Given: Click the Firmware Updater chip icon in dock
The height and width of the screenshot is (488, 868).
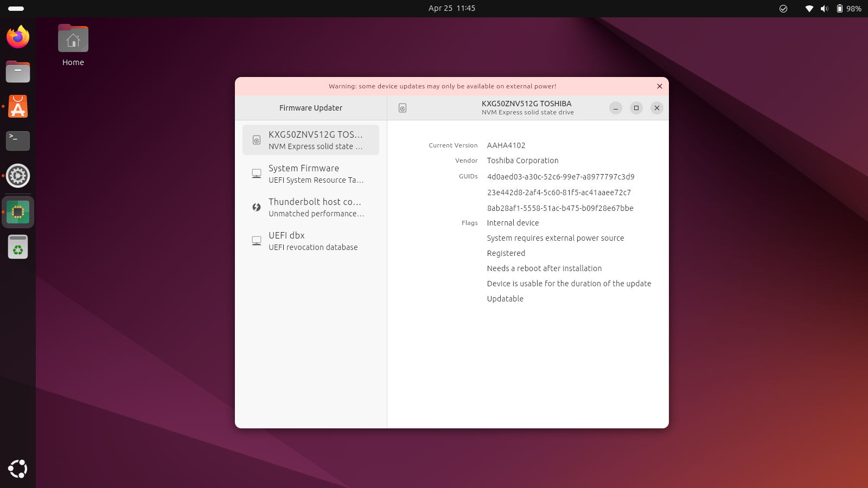Looking at the screenshot, I should (x=18, y=212).
